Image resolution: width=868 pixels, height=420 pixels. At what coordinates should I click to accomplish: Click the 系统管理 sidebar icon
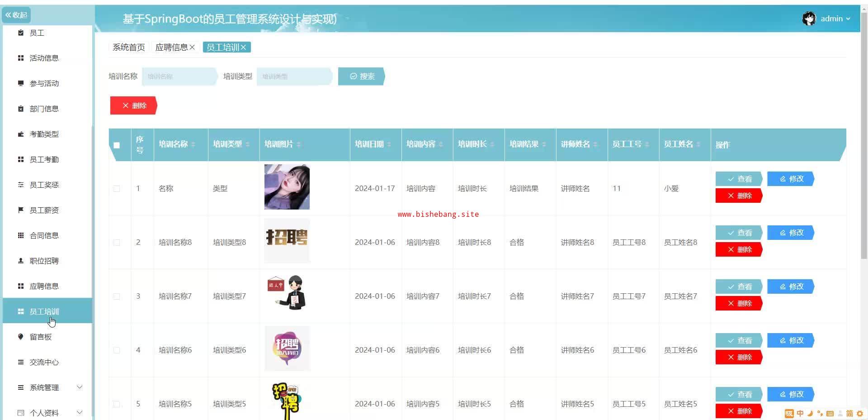pos(20,387)
